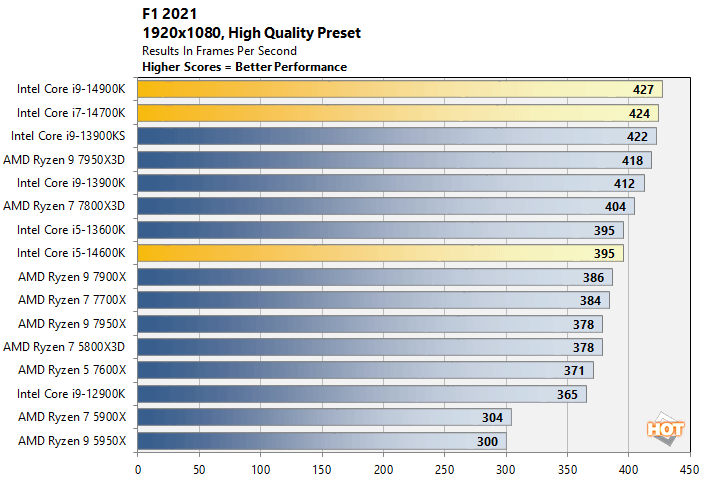Click the 424 score value
Viewport: 708px width, 481px height.
click(639, 114)
